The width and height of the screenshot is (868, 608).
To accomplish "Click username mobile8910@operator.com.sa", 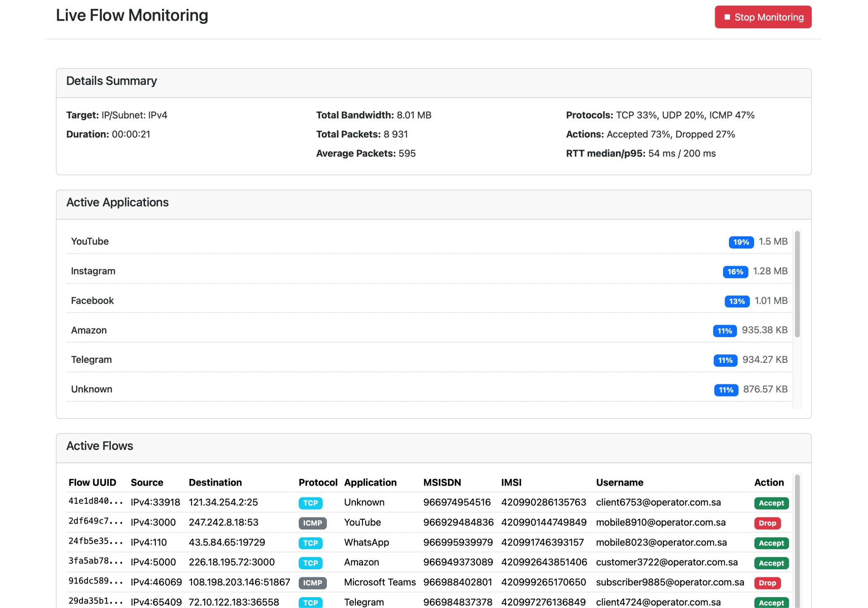I will coord(660,523).
